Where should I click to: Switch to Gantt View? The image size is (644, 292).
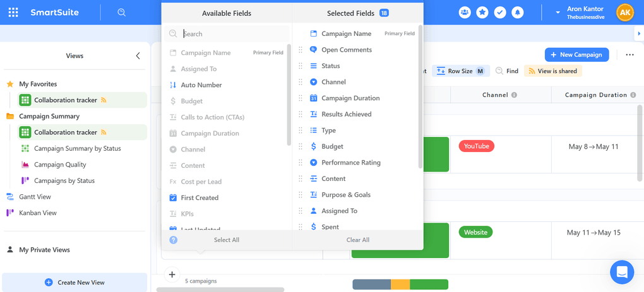(35, 197)
